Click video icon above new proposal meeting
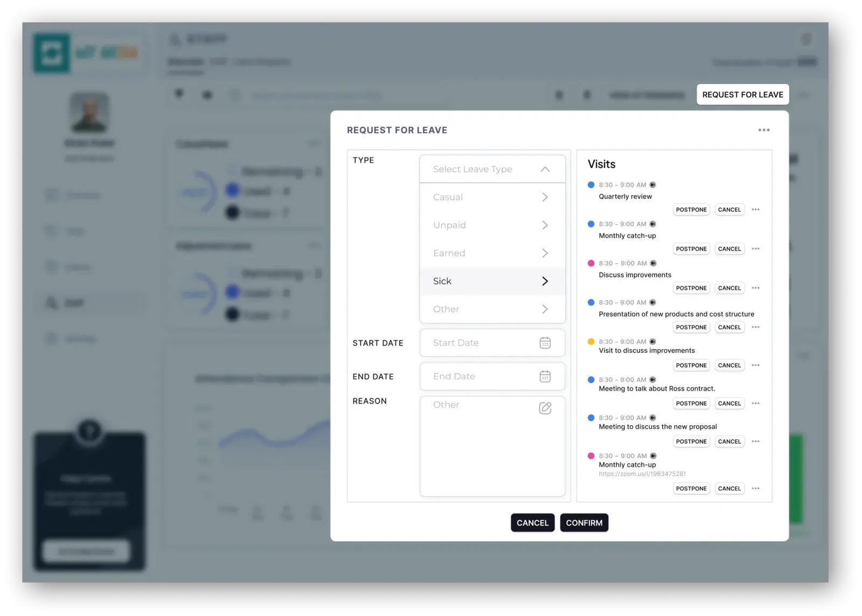The height and width of the screenshot is (616, 862). [652, 418]
